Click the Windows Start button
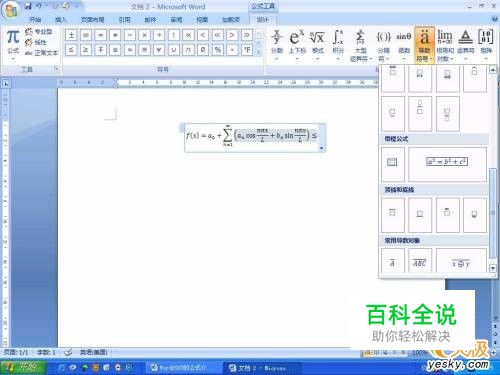 [x=23, y=367]
